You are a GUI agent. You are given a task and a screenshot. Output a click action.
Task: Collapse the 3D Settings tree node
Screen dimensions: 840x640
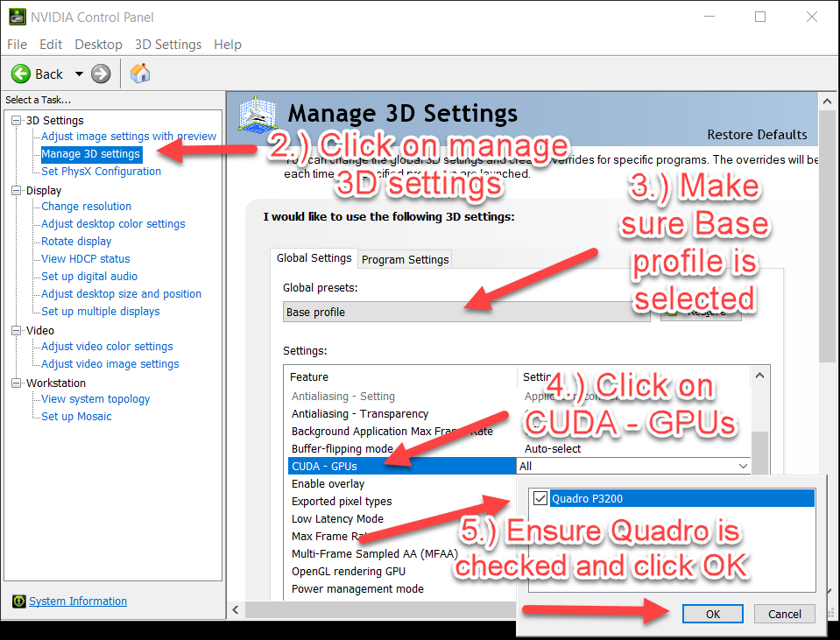click(x=18, y=121)
